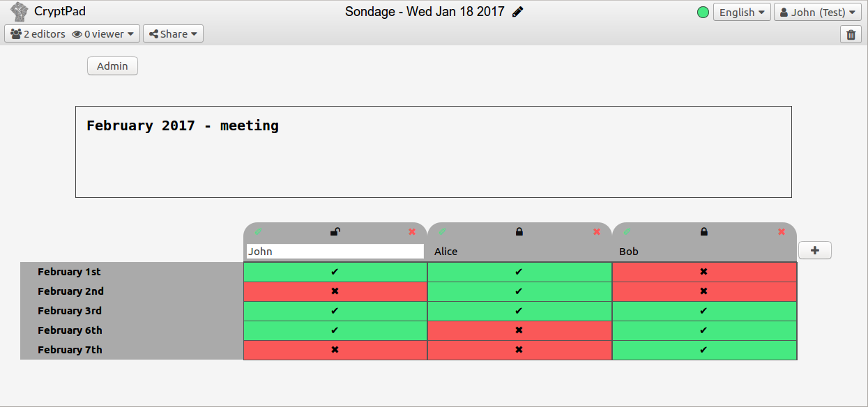Image resolution: width=868 pixels, height=407 pixels.
Task: Open the English language dropdown
Action: pyautogui.click(x=741, y=13)
